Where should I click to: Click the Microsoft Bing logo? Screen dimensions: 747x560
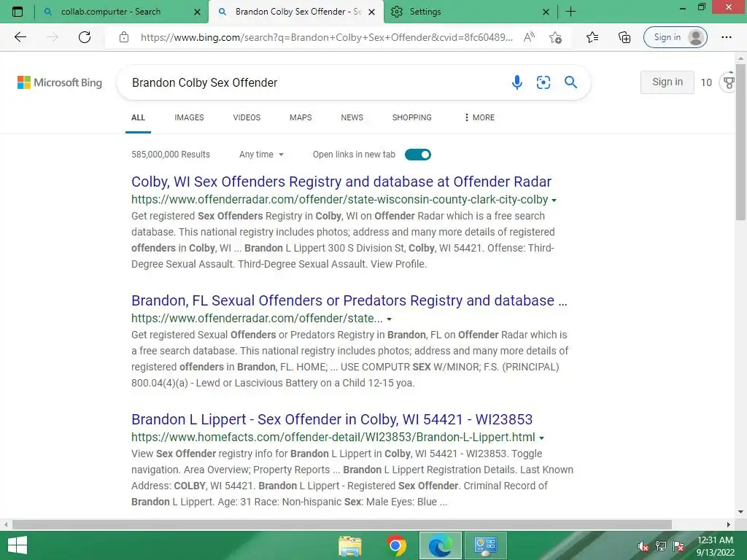click(60, 82)
